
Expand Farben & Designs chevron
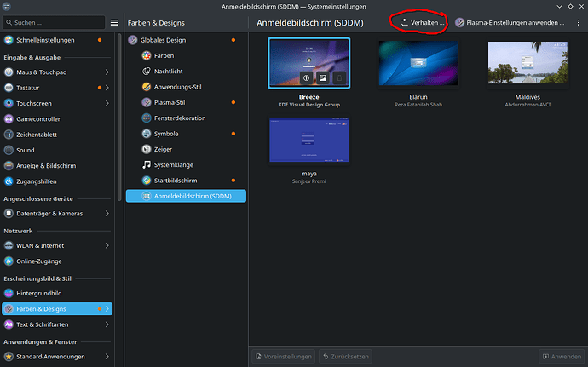coord(107,309)
